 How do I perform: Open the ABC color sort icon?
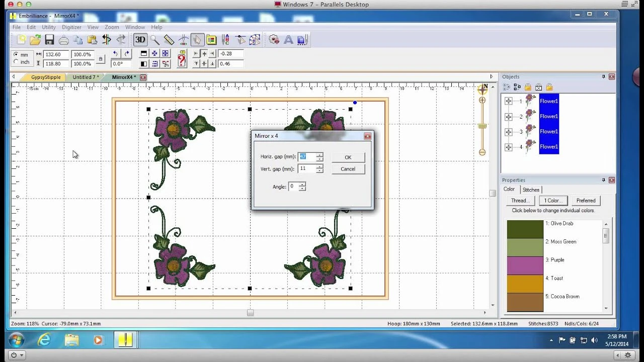point(226,40)
